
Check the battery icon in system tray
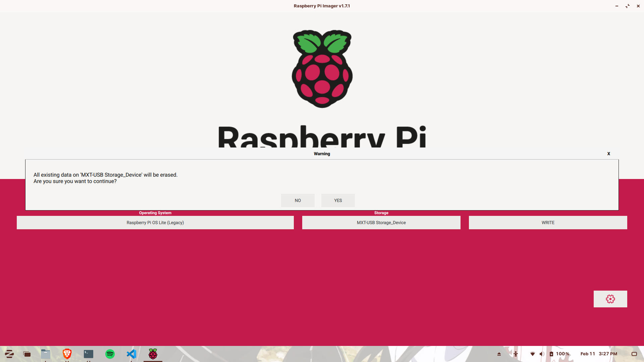pyautogui.click(x=551, y=354)
